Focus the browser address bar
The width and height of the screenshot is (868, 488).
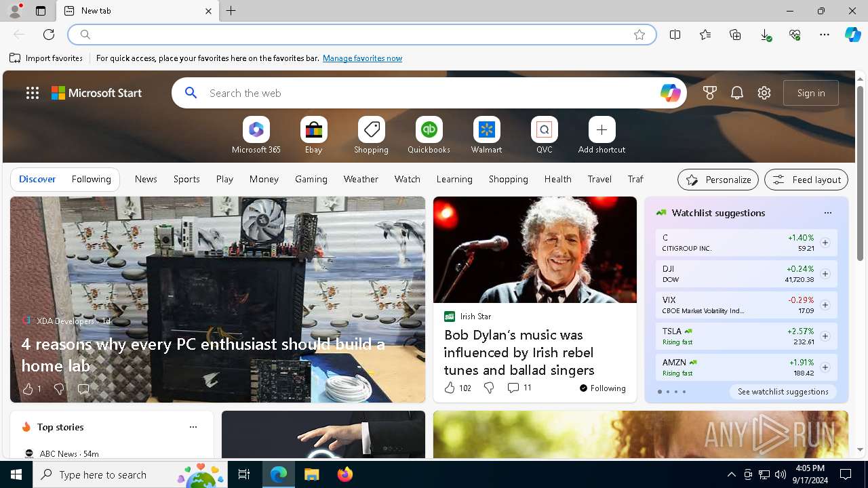point(362,35)
